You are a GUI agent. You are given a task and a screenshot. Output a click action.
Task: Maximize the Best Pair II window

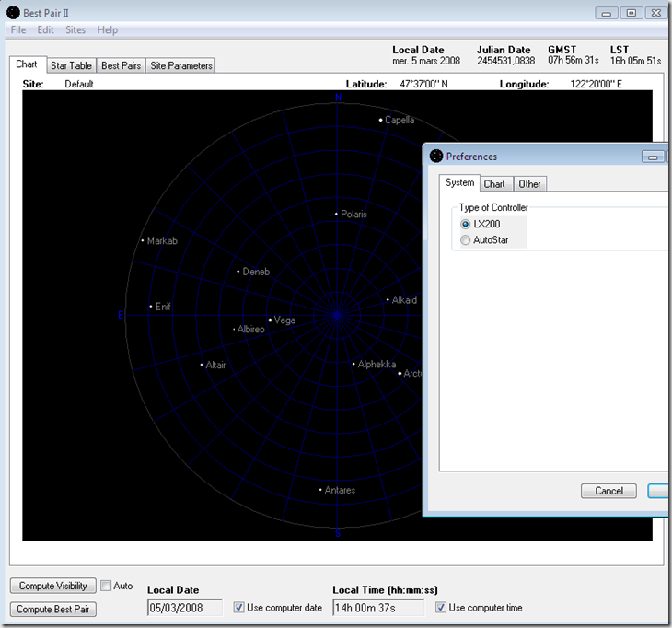coord(631,13)
